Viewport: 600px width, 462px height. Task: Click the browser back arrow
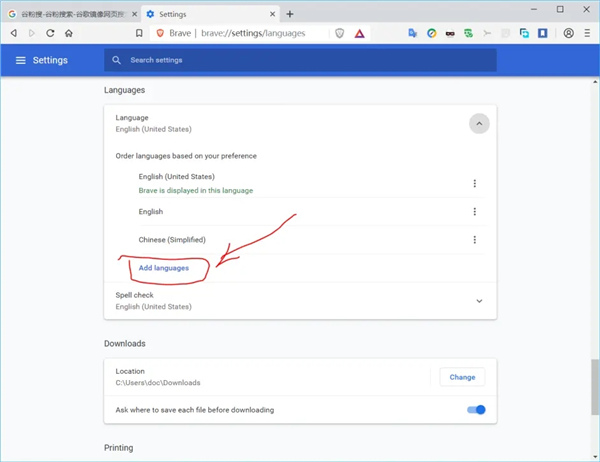[13, 33]
